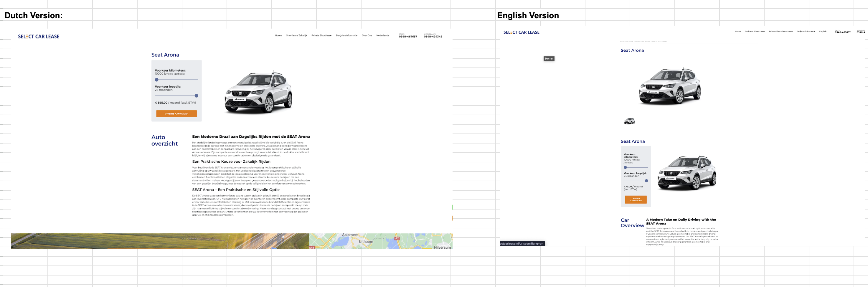
Task: Click heading SEAT Arona – Een Praktische en Stijlvolle Optie
Action: coord(236,190)
